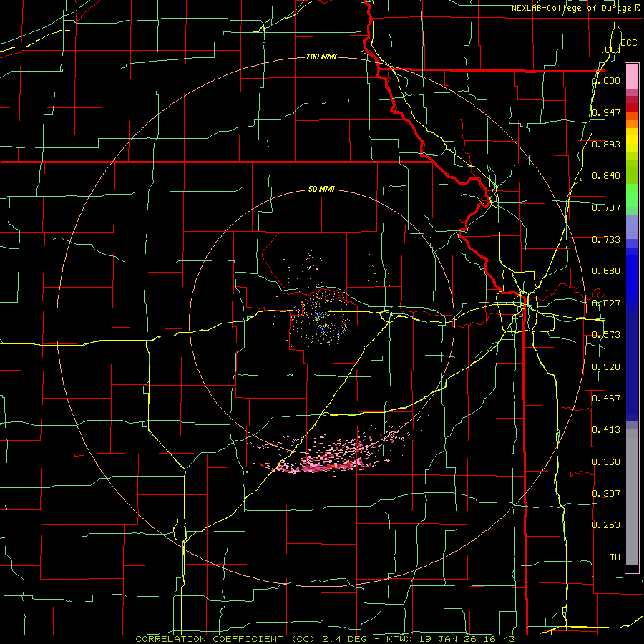This screenshot has height=644, width=644.
Task: Click the 0.360 legend value
Action: [x=606, y=462]
